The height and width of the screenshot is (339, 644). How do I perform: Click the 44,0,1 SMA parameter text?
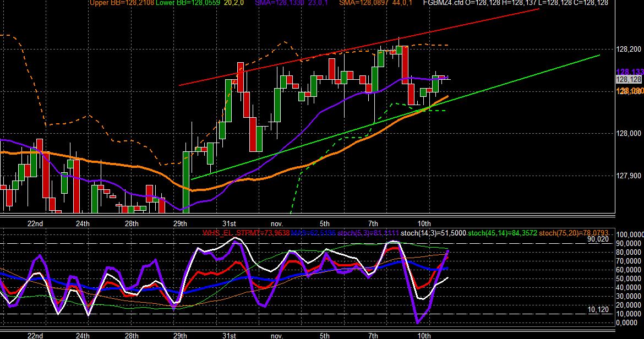pyautogui.click(x=402, y=3)
